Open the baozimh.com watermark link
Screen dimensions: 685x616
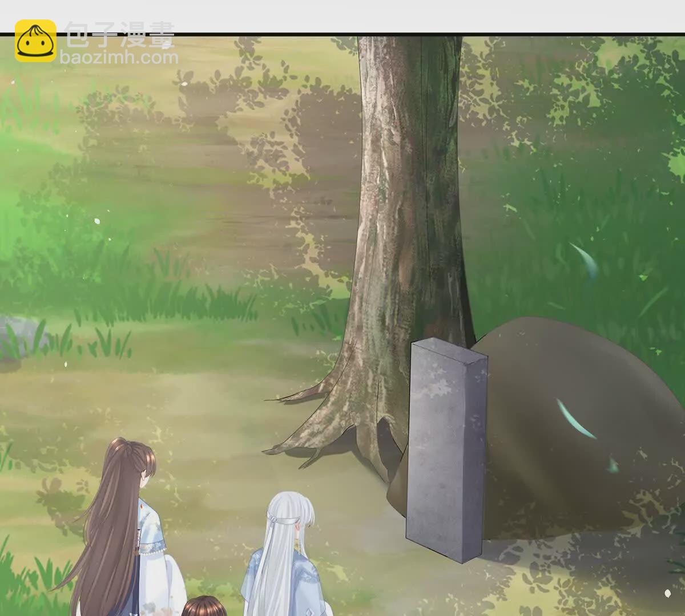point(119,58)
